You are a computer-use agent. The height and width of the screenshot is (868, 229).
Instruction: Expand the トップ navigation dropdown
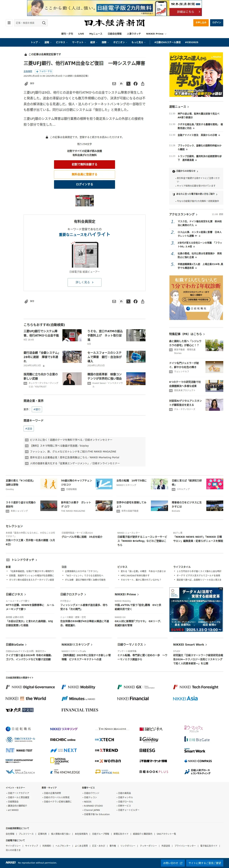pyautogui.click(x=35, y=42)
